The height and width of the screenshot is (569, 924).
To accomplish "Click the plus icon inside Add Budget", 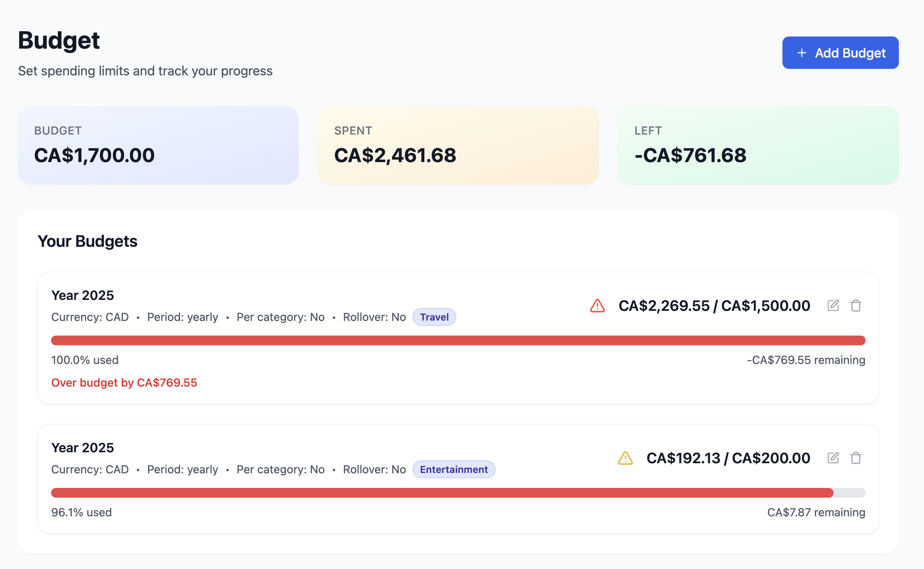I will tap(801, 52).
